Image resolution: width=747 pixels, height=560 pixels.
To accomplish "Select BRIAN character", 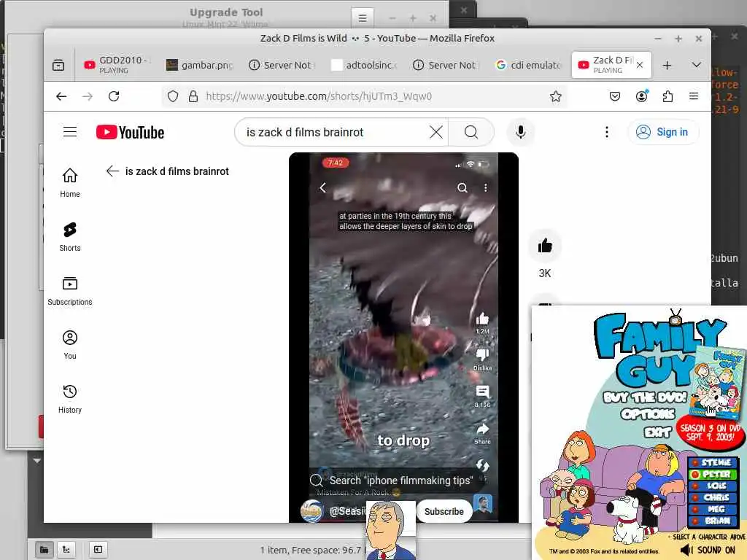I will click(x=713, y=521).
